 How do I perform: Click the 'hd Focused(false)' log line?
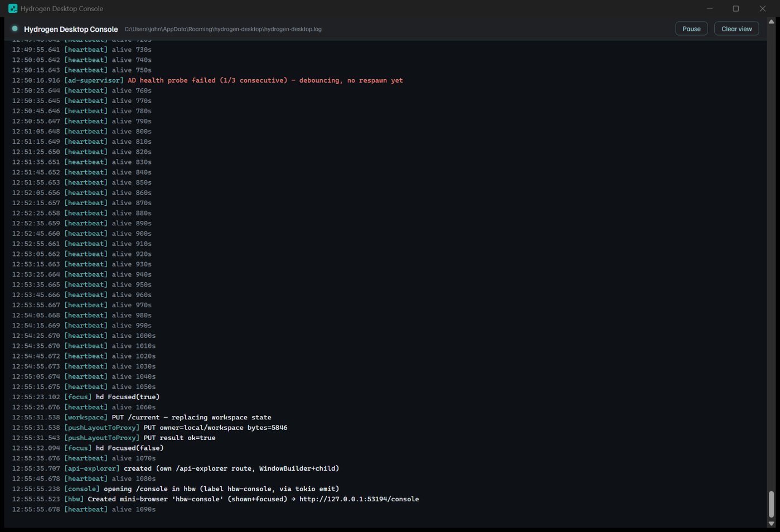point(88,448)
